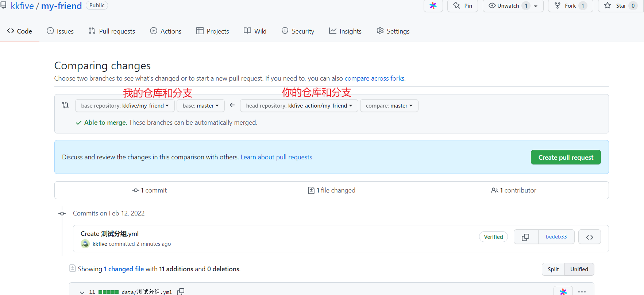Browse repository at this commit icon
The width and height of the screenshot is (644, 295).
click(x=590, y=237)
